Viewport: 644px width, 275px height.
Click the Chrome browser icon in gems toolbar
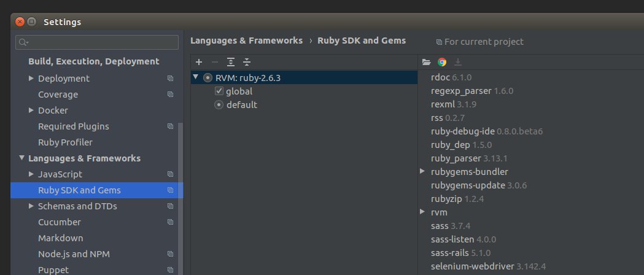(x=442, y=62)
